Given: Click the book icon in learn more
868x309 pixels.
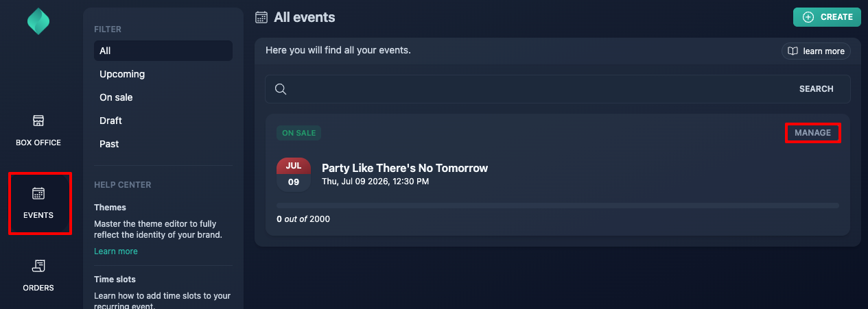Looking at the screenshot, I should coord(793,51).
